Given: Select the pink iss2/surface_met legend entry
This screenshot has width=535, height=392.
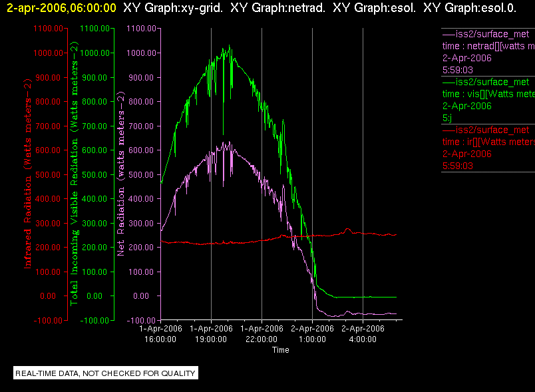Looking at the screenshot, I should 486,34.
